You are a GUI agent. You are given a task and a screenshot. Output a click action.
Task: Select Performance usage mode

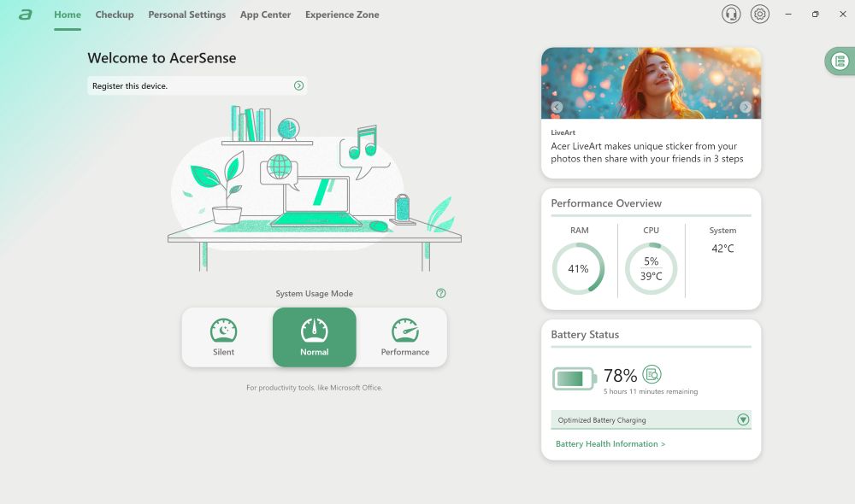tap(405, 337)
